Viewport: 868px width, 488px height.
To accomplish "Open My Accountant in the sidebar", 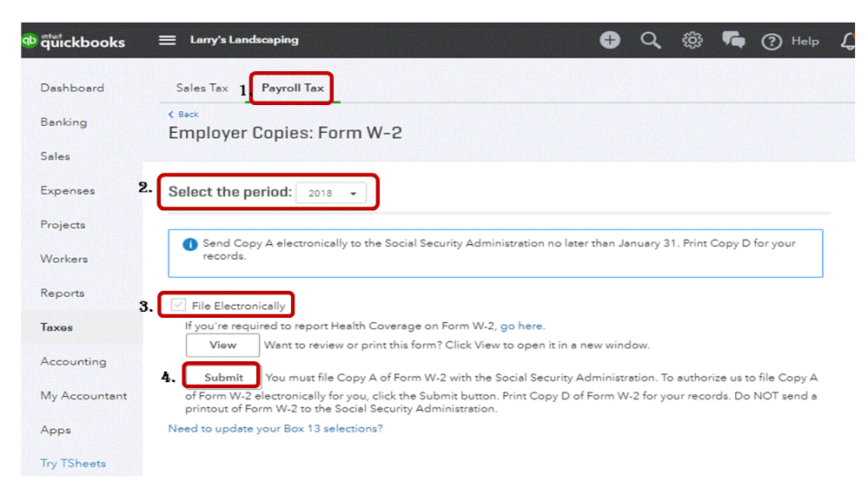I will coord(83,396).
